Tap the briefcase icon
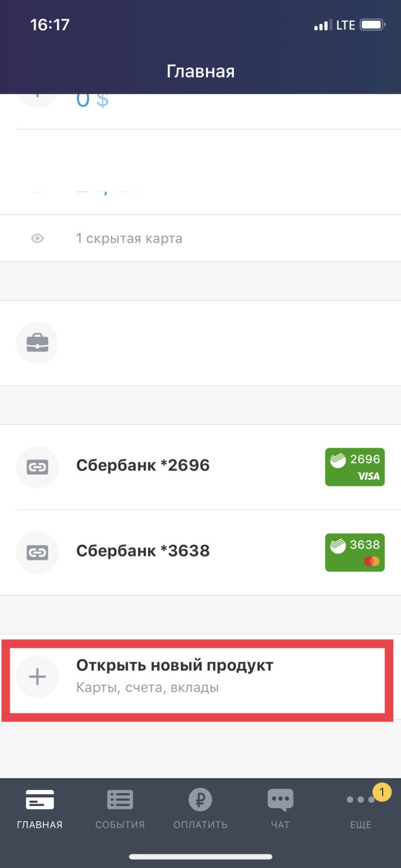This screenshot has height=868, width=401. coord(37,343)
